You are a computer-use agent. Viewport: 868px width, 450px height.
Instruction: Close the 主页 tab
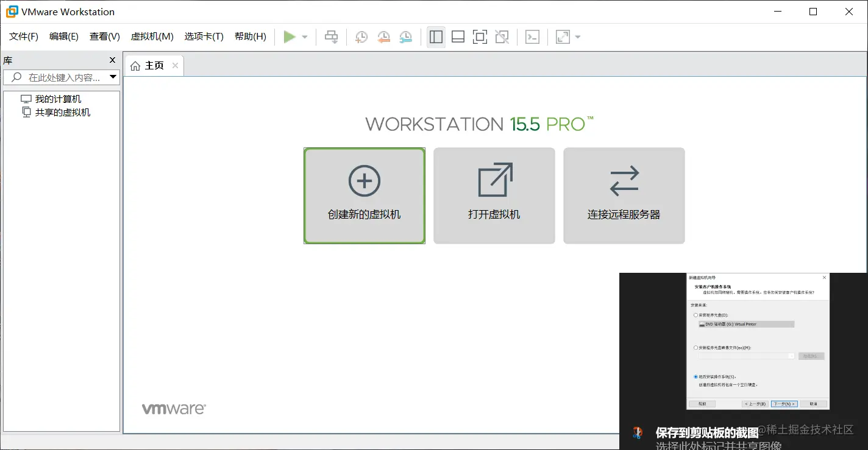point(175,65)
